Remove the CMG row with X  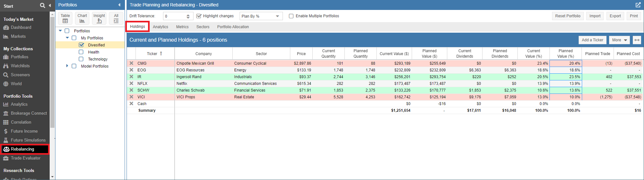pos(131,63)
